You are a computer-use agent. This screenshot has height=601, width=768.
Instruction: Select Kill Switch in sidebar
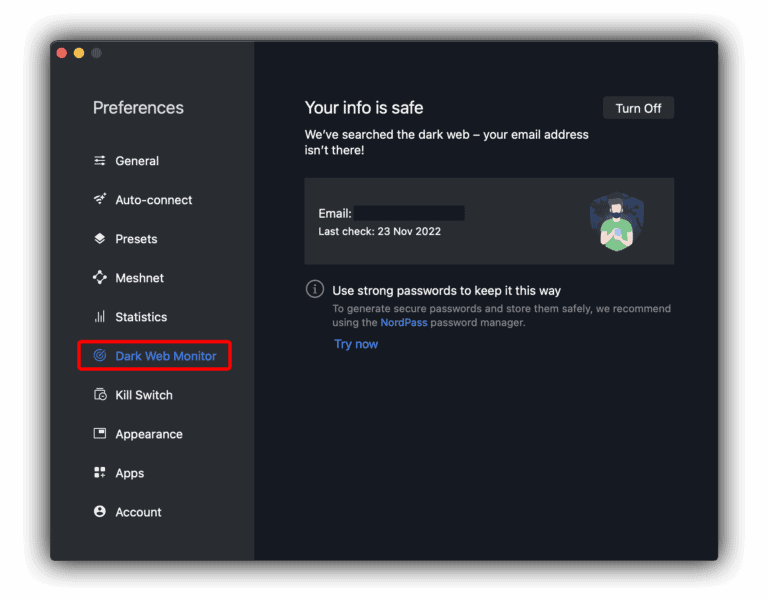(x=144, y=395)
